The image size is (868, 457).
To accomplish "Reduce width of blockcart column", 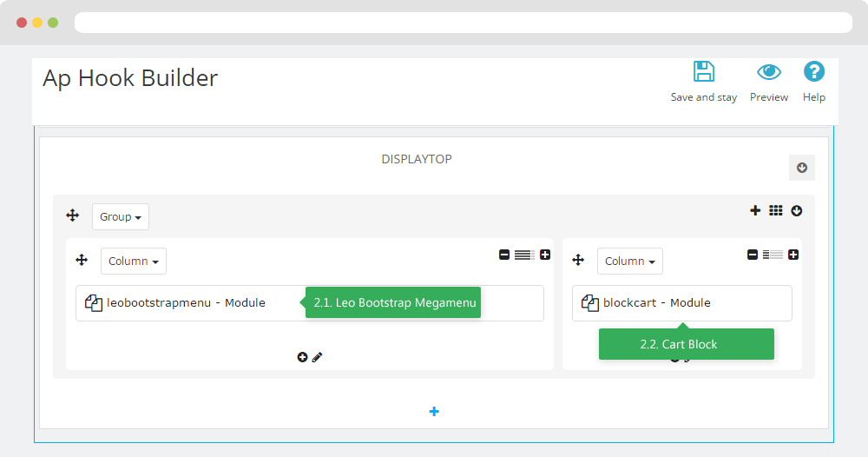I will (753, 255).
